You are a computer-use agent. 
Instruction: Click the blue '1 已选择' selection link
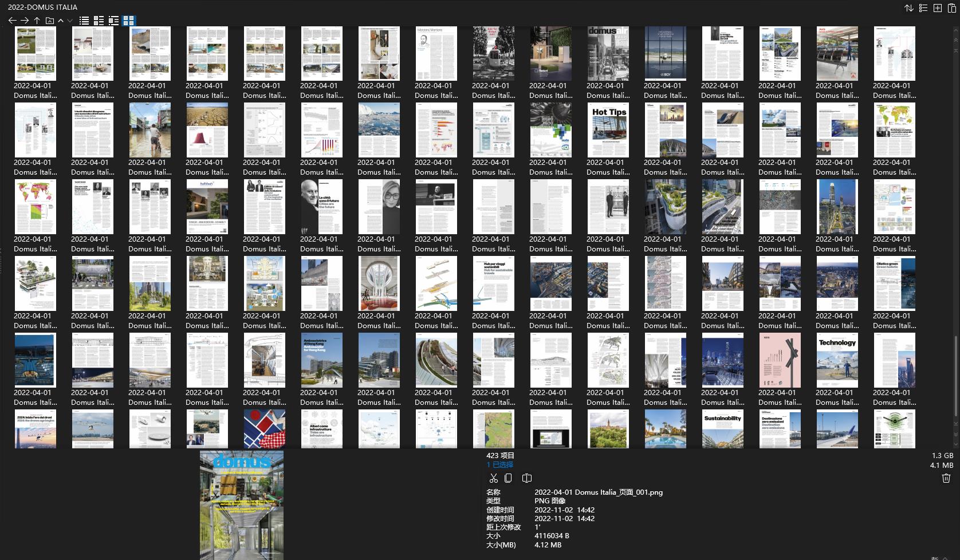[x=499, y=464]
